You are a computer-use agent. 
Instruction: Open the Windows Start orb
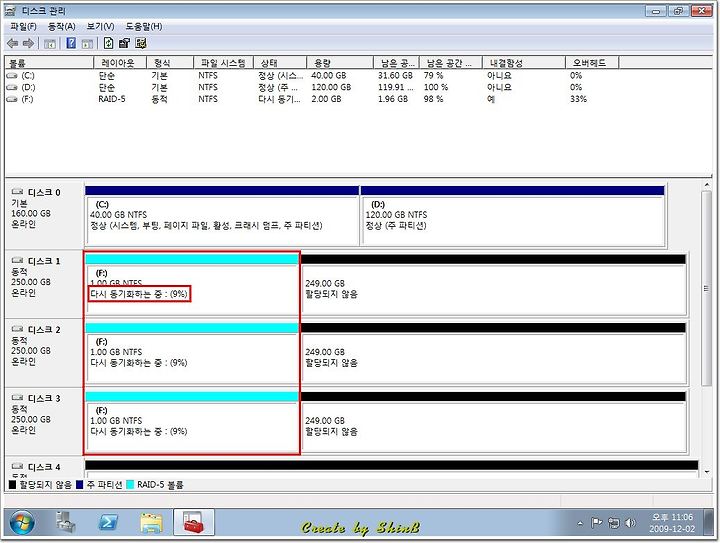pos(22,522)
